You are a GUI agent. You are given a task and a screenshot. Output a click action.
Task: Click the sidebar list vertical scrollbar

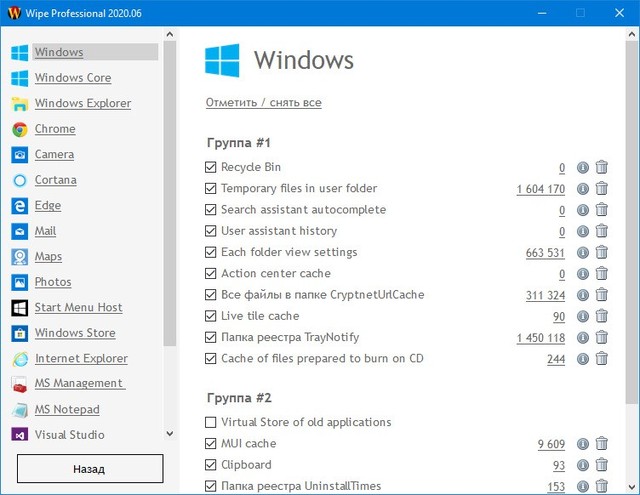coord(170,200)
